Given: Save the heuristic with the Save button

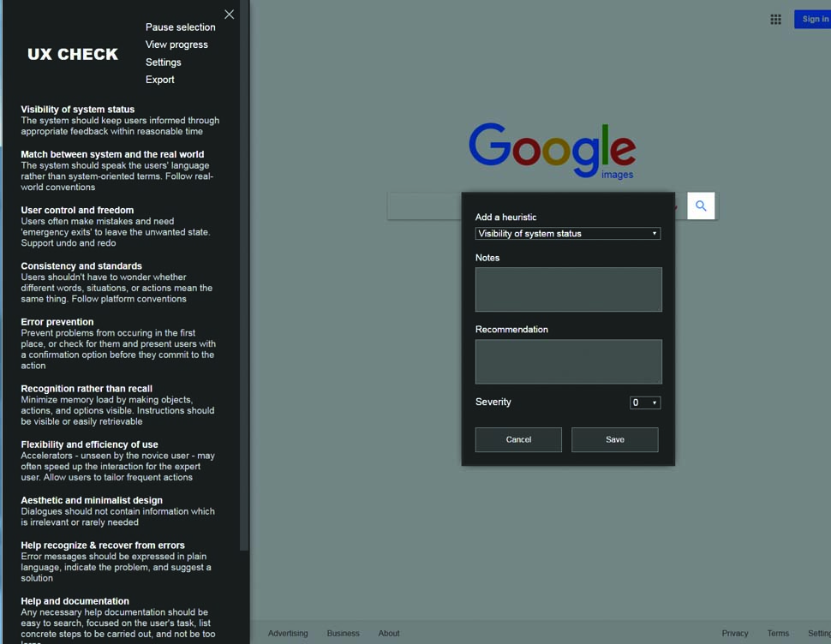Looking at the screenshot, I should pos(615,439).
